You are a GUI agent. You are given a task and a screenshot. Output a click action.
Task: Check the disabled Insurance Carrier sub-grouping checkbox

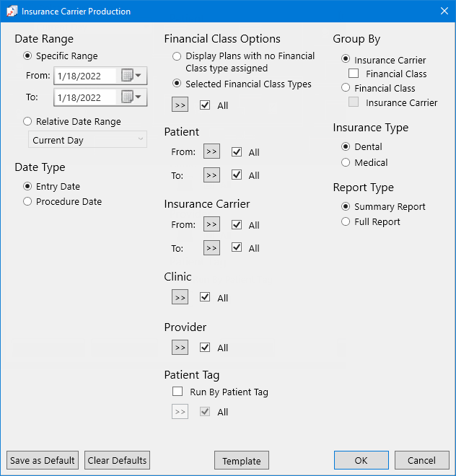354,102
